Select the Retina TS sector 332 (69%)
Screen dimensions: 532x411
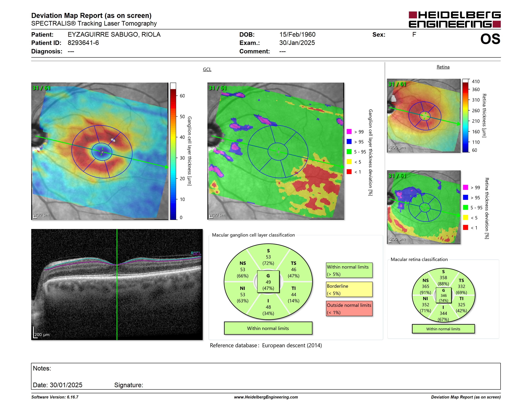[461, 286]
